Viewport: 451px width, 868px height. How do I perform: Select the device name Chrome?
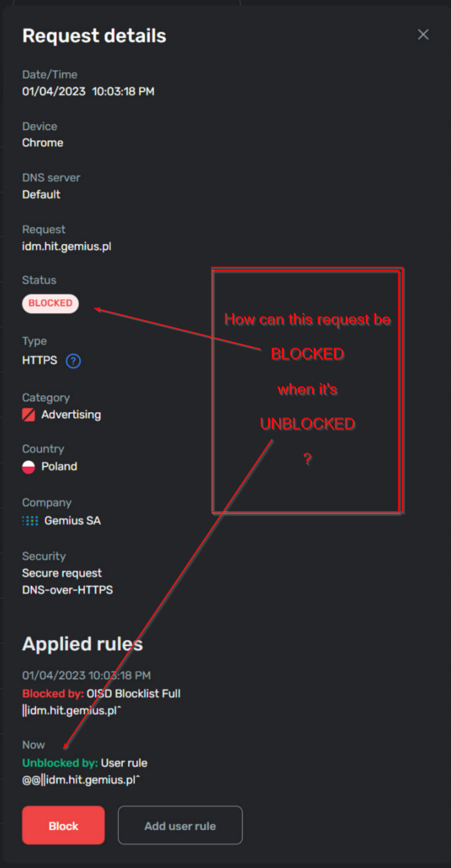pyautogui.click(x=42, y=142)
